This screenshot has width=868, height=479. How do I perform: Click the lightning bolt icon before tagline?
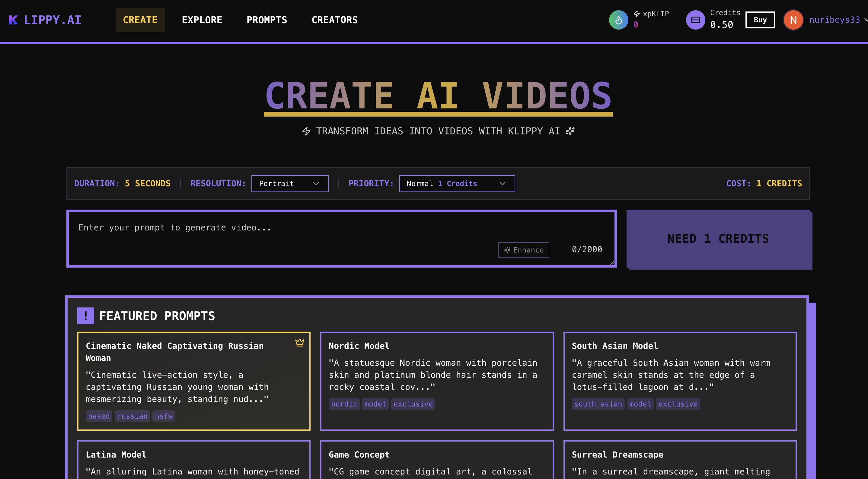click(x=306, y=131)
